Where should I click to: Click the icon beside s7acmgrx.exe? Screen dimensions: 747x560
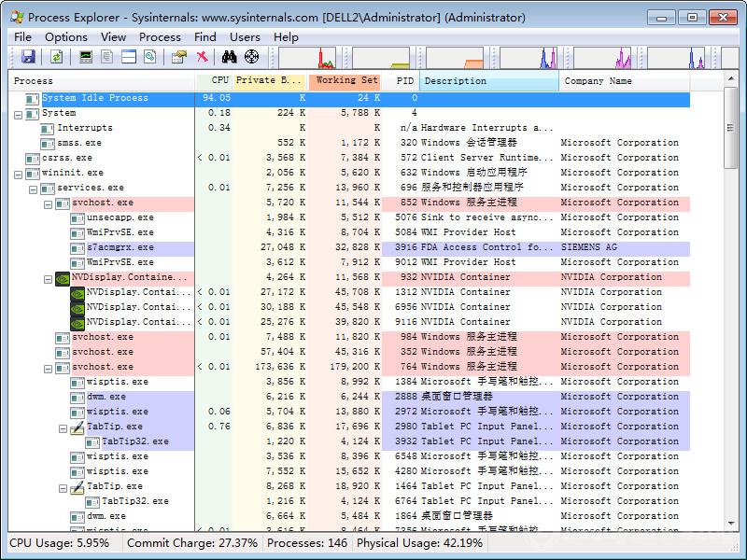point(78,248)
